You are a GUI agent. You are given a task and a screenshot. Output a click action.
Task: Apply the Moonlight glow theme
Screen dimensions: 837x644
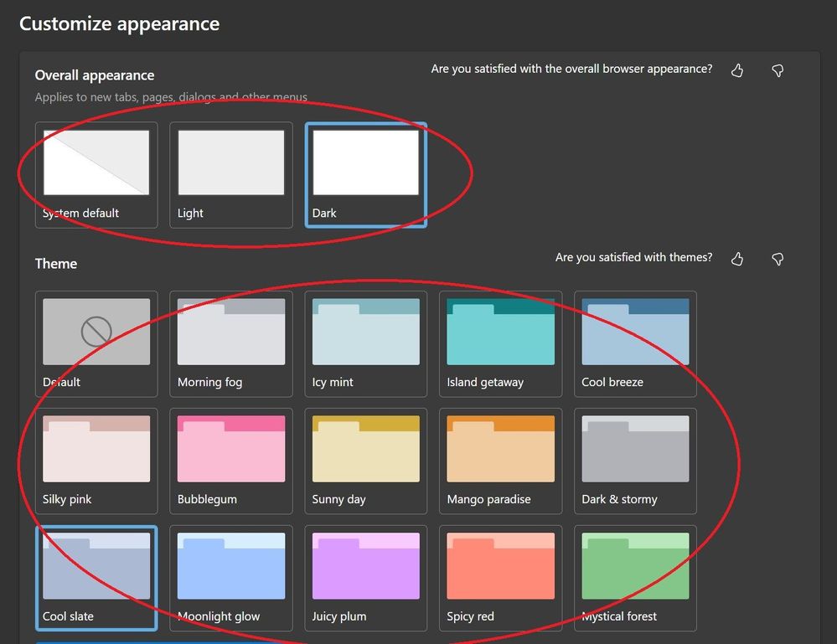(x=231, y=579)
